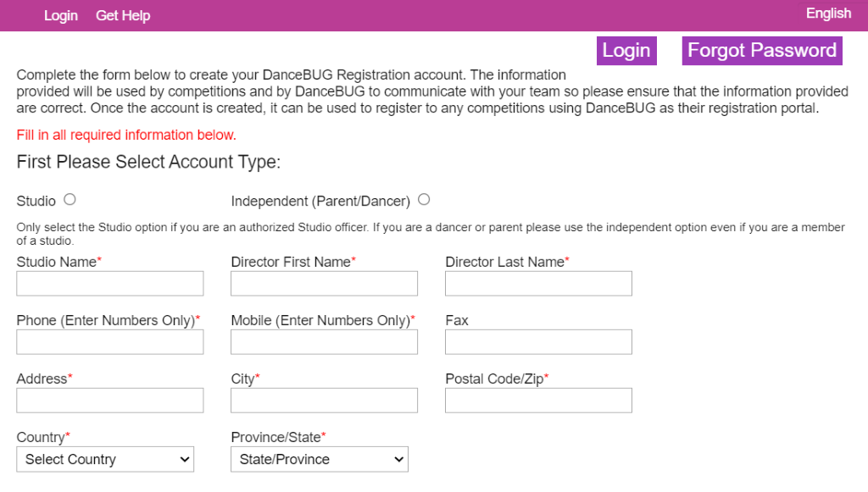The width and height of the screenshot is (868, 492).
Task: Click the Mobile numbers-only field
Action: click(x=324, y=341)
